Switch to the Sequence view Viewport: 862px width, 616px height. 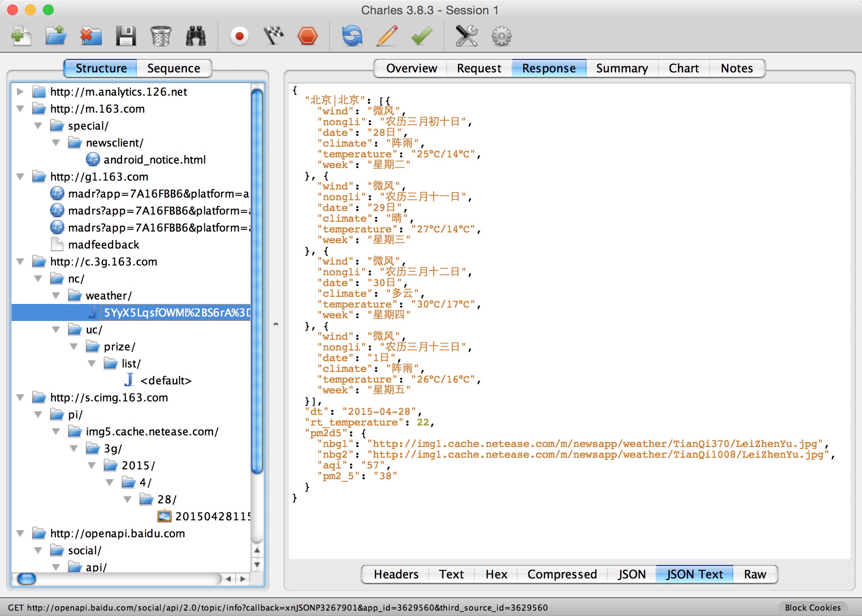pyautogui.click(x=173, y=68)
